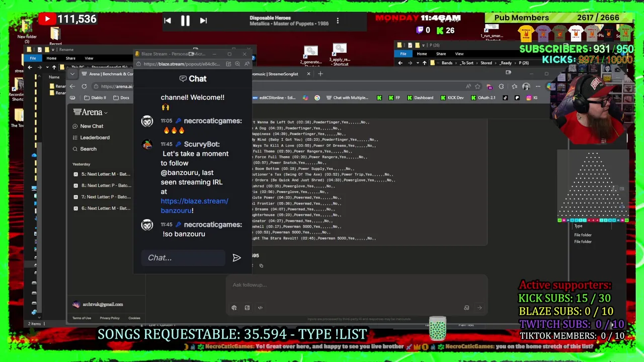Open Share tab in P (26) Explorer window
The image size is (644, 362).
click(x=441, y=54)
